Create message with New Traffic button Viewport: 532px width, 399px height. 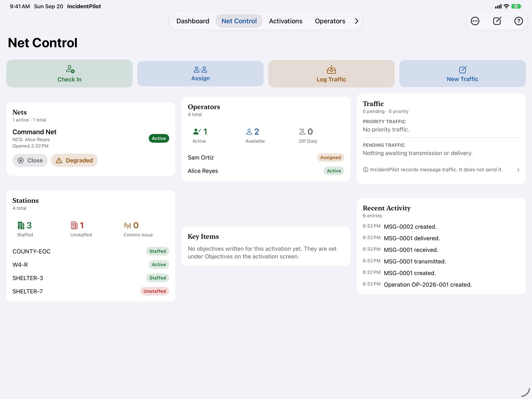pyautogui.click(x=462, y=73)
